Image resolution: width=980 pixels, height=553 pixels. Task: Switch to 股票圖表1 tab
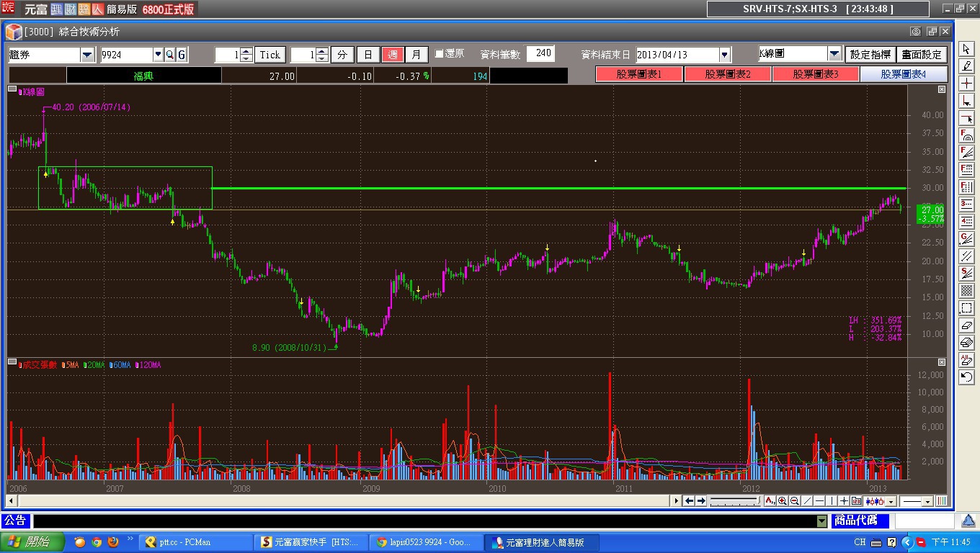tap(639, 74)
